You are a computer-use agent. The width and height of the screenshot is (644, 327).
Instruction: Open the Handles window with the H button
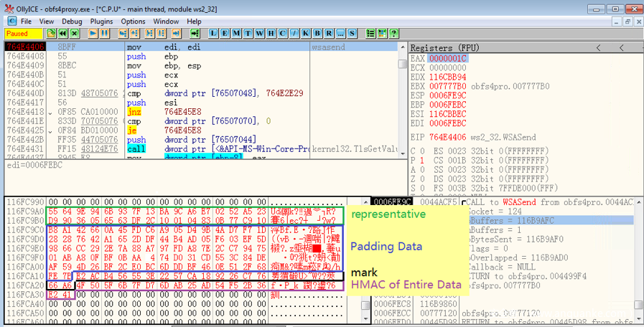point(272,33)
